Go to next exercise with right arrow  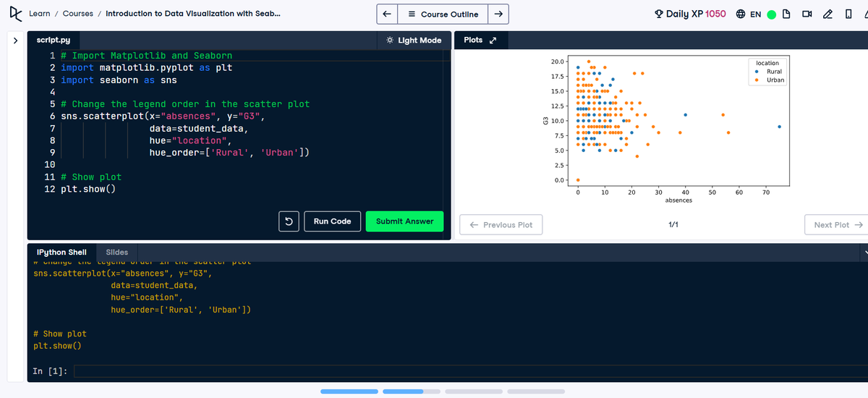point(498,14)
